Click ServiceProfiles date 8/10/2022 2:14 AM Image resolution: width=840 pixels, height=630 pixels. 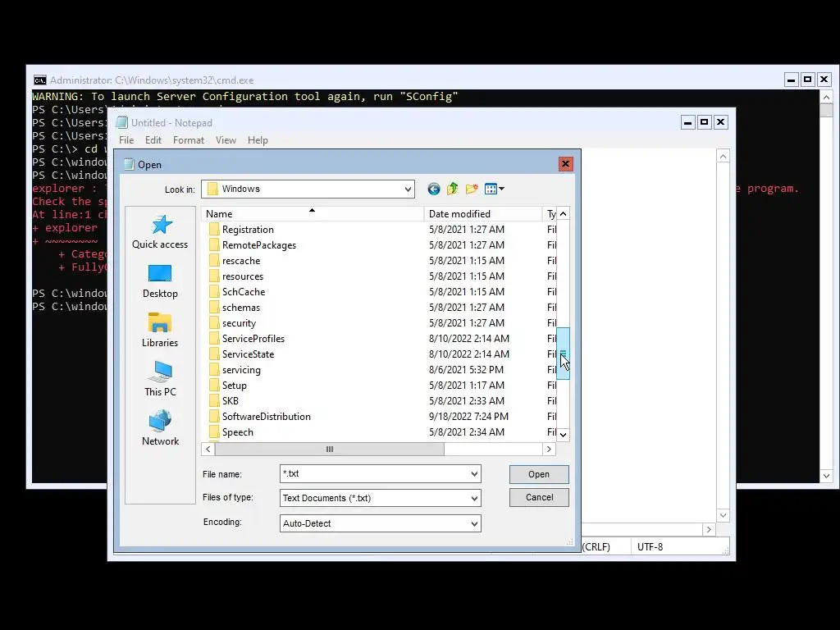[468, 339]
